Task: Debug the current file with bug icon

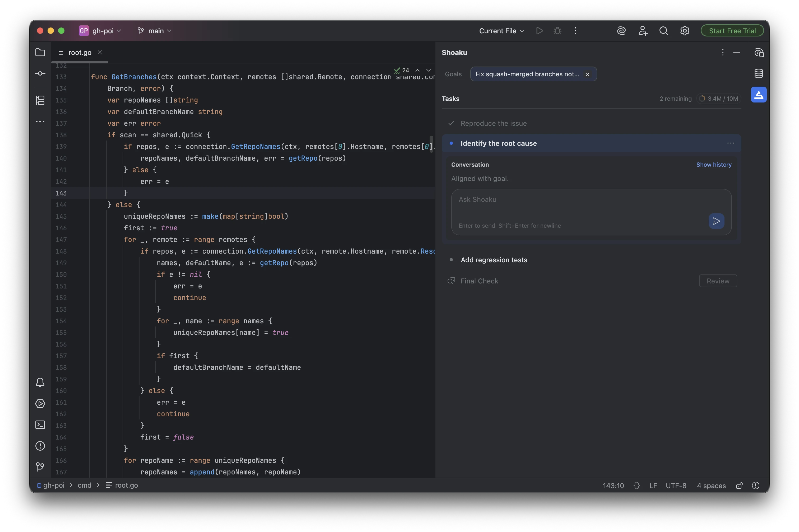Action: coord(557,31)
